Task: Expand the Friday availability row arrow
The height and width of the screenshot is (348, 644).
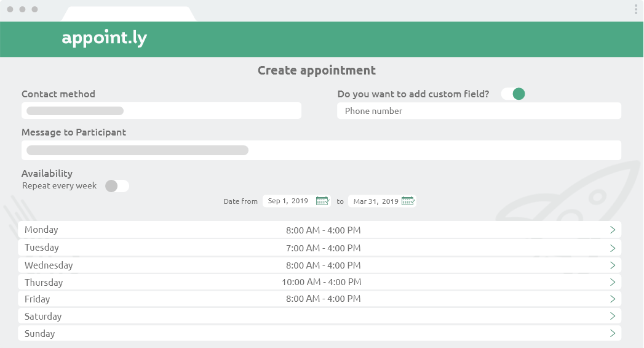Action: (x=612, y=299)
